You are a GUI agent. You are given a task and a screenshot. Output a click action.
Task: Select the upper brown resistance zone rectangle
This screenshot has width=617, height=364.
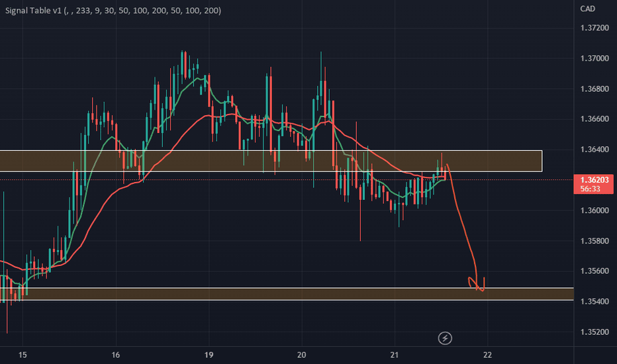271,161
